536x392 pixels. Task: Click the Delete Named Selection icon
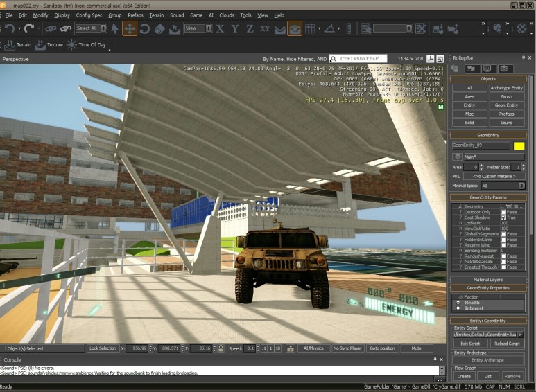point(420,28)
